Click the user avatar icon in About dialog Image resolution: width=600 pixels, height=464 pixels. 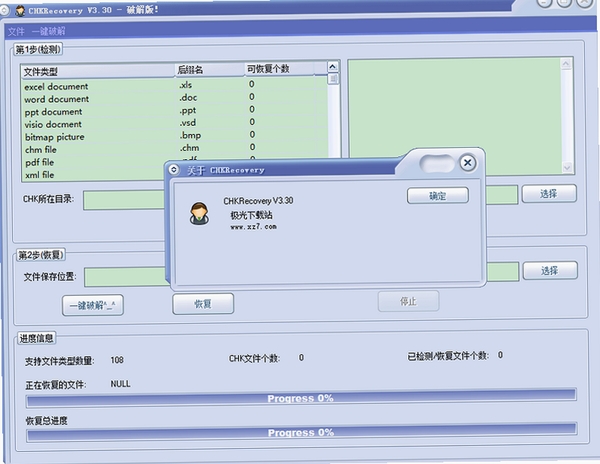(199, 214)
